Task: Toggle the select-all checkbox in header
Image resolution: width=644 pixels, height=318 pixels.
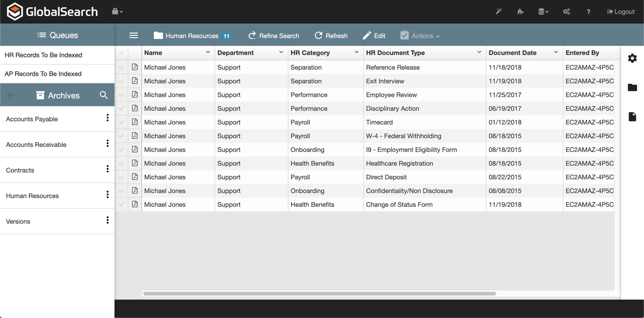Action: coord(121,53)
